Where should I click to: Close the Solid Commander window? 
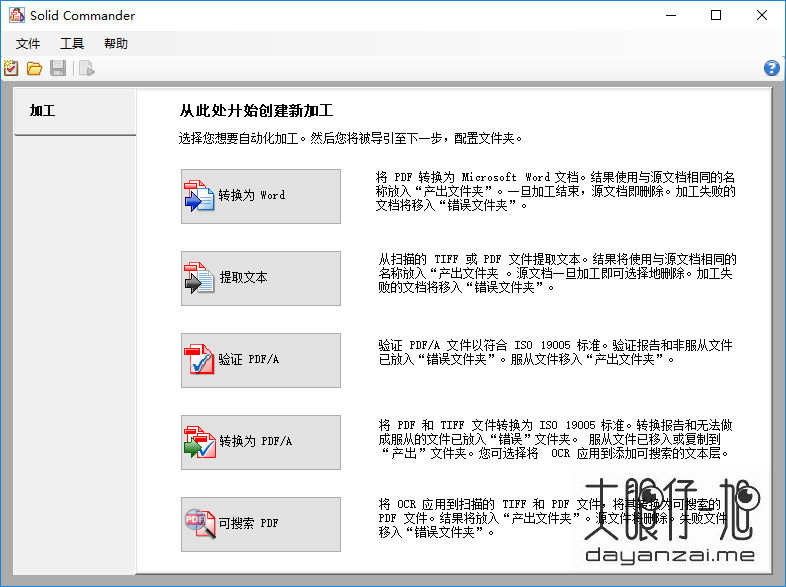761,15
